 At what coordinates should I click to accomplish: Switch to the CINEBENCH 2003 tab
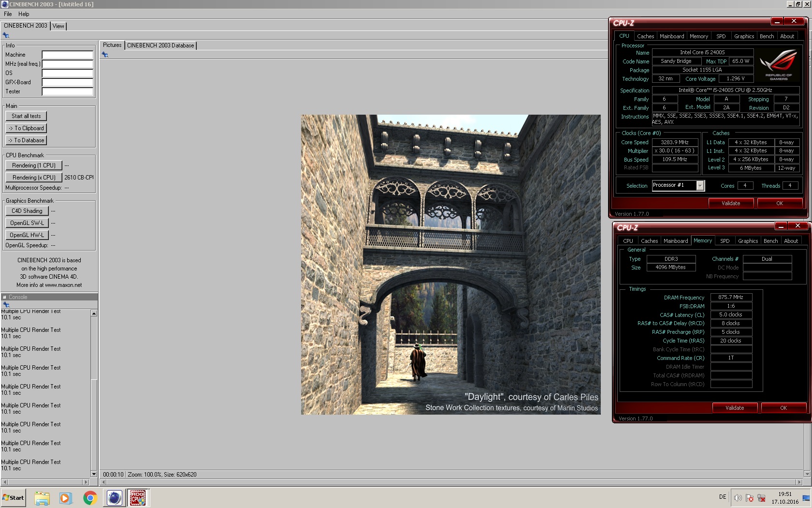(26, 26)
